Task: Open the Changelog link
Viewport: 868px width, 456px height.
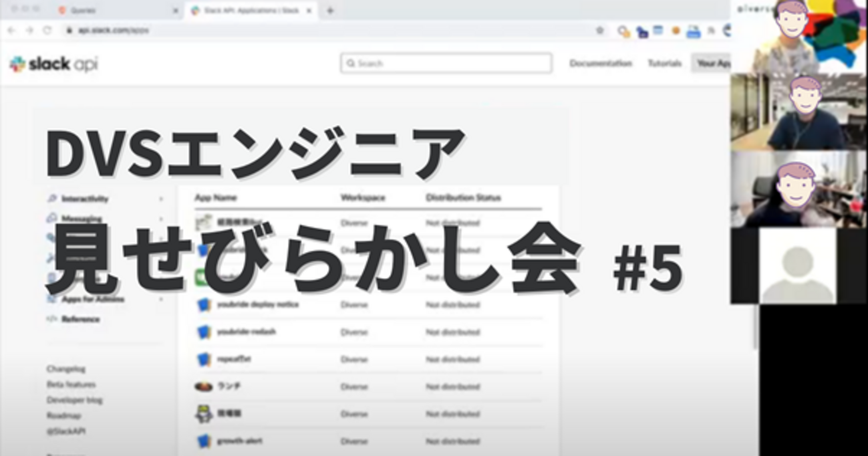Action: (x=66, y=368)
